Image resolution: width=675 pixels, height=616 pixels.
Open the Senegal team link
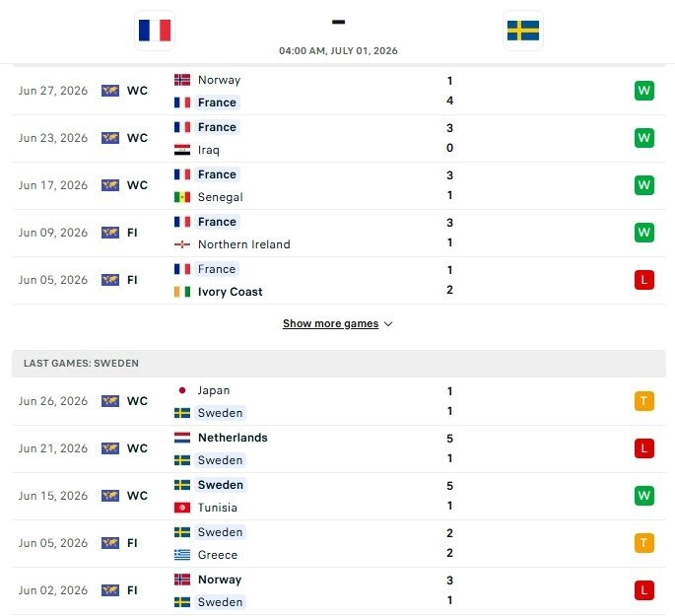221,197
